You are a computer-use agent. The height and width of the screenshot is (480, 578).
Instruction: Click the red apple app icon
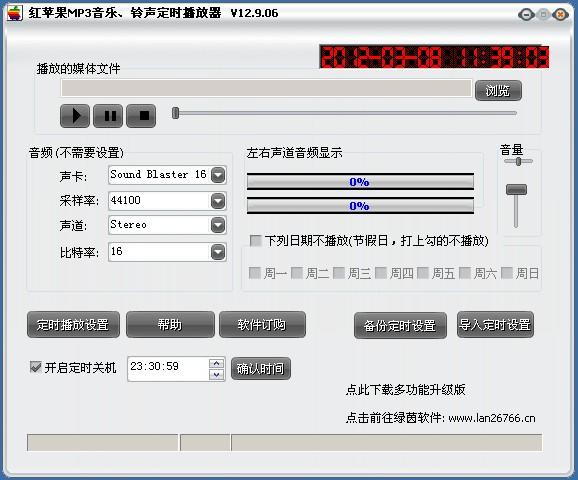[15, 13]
